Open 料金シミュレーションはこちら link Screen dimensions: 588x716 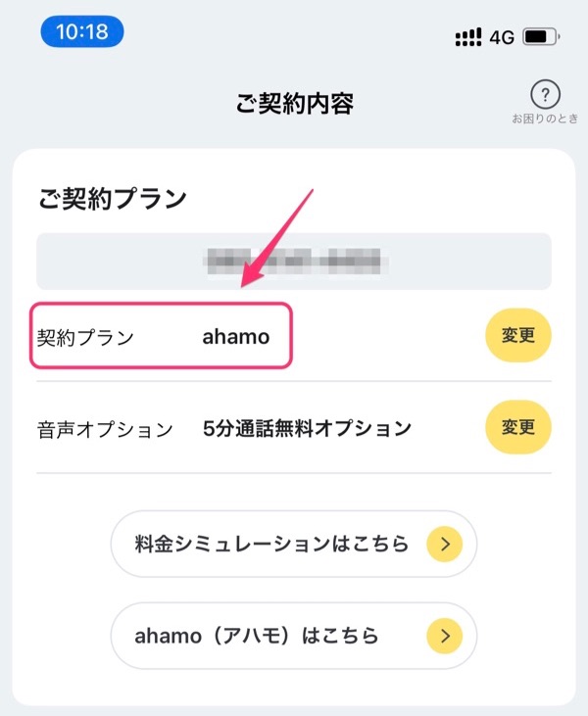[294, 544]
